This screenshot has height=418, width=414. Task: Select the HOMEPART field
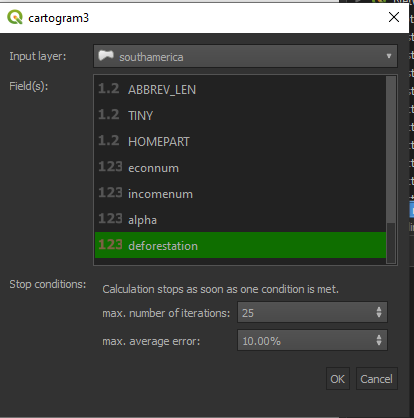(240, 141)
